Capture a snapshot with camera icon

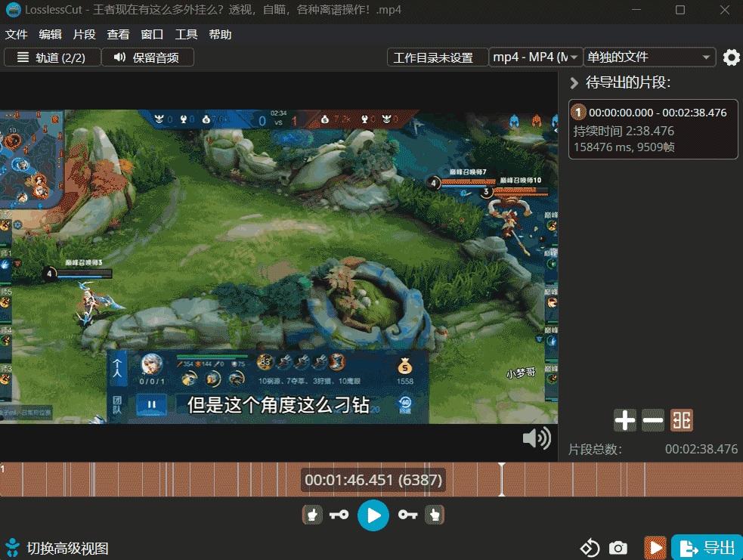[x=618, y=548]
